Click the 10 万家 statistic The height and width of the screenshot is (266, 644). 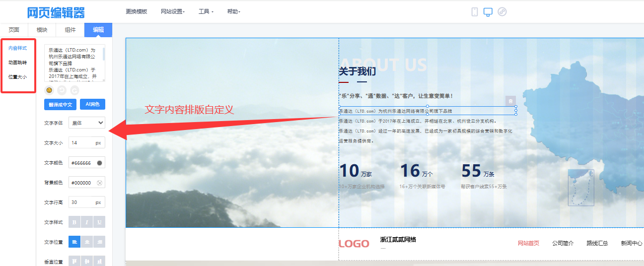point(356,171)
